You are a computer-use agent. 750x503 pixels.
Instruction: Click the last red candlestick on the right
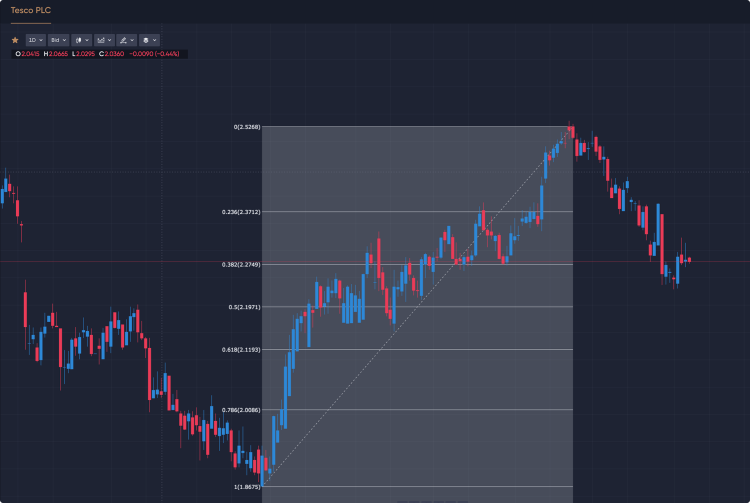(x=689, y=260)
